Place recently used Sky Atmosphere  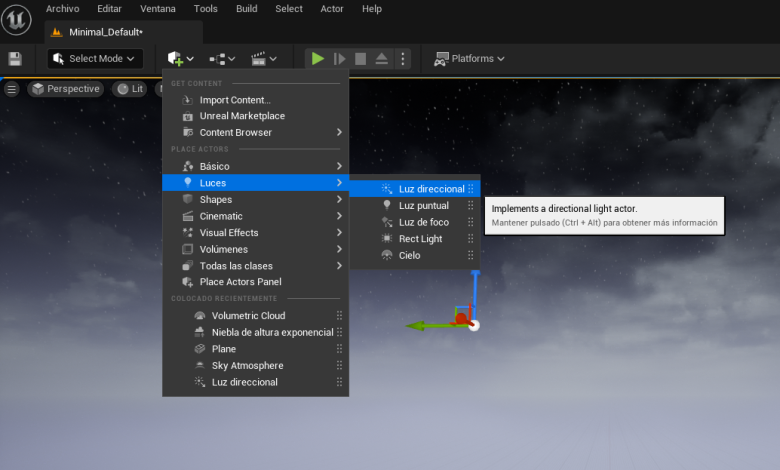coord(256,366)
